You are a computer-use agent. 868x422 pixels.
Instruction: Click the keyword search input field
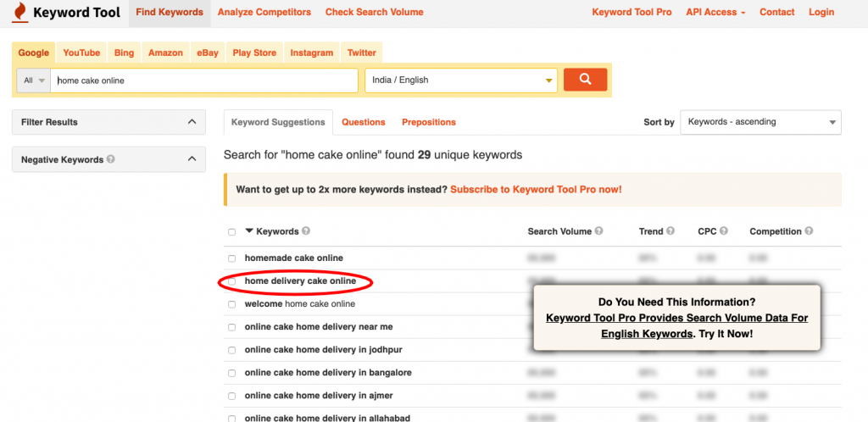point(204,81)
